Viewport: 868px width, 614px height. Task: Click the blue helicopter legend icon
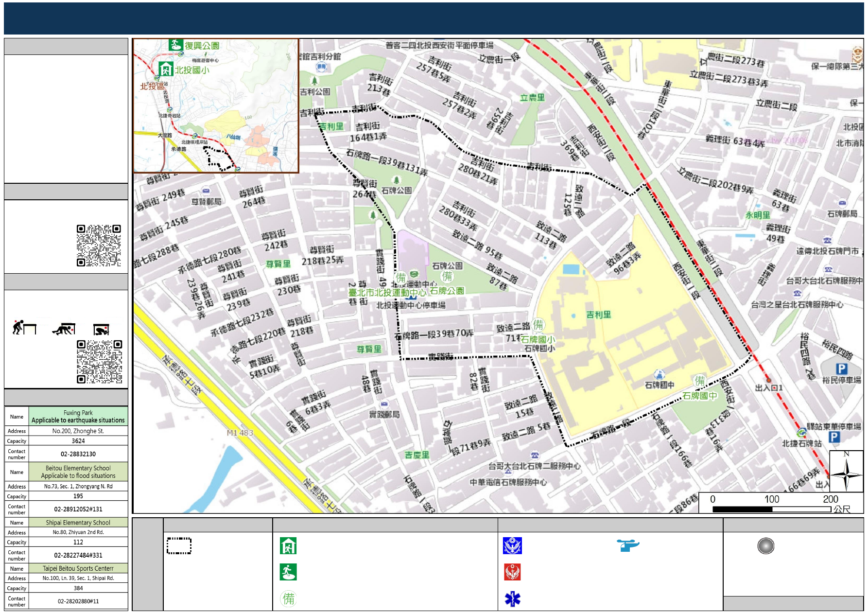tap(628, 545)
